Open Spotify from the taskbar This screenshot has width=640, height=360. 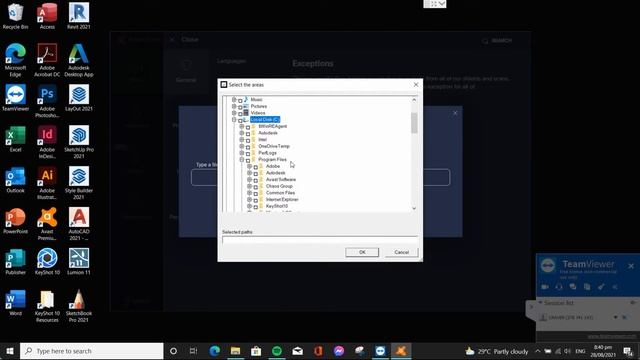pyautogui.click(x=277, y=351)
